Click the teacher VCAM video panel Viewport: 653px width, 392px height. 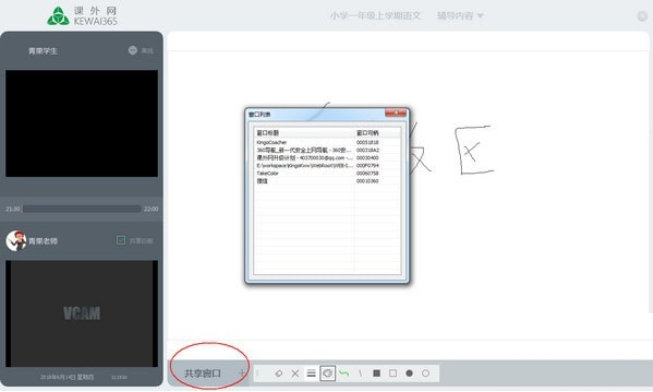[82, 314]
